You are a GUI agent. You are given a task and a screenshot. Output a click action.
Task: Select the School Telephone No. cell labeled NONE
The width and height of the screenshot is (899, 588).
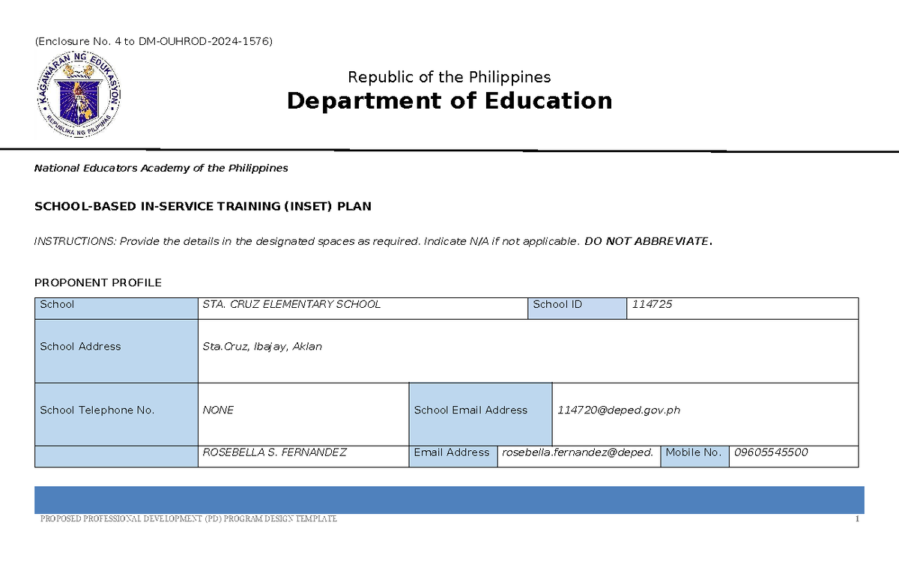tap(217, 410)
